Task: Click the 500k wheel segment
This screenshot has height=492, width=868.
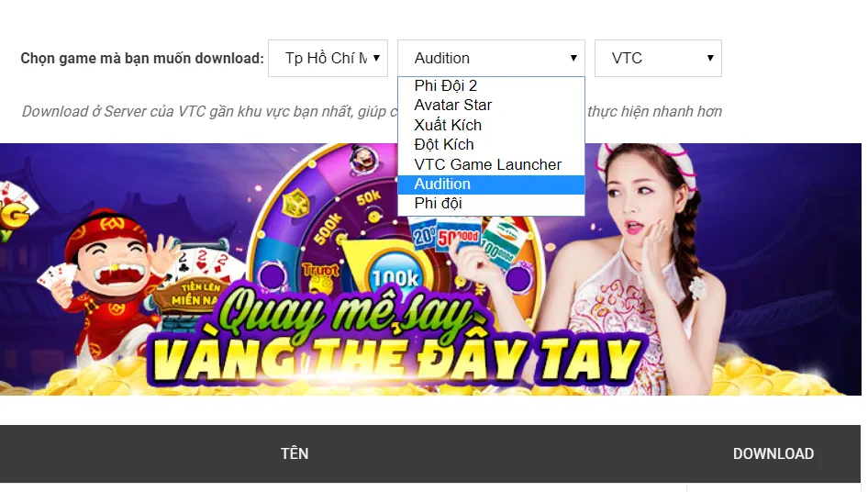Action: coord(328,229)
